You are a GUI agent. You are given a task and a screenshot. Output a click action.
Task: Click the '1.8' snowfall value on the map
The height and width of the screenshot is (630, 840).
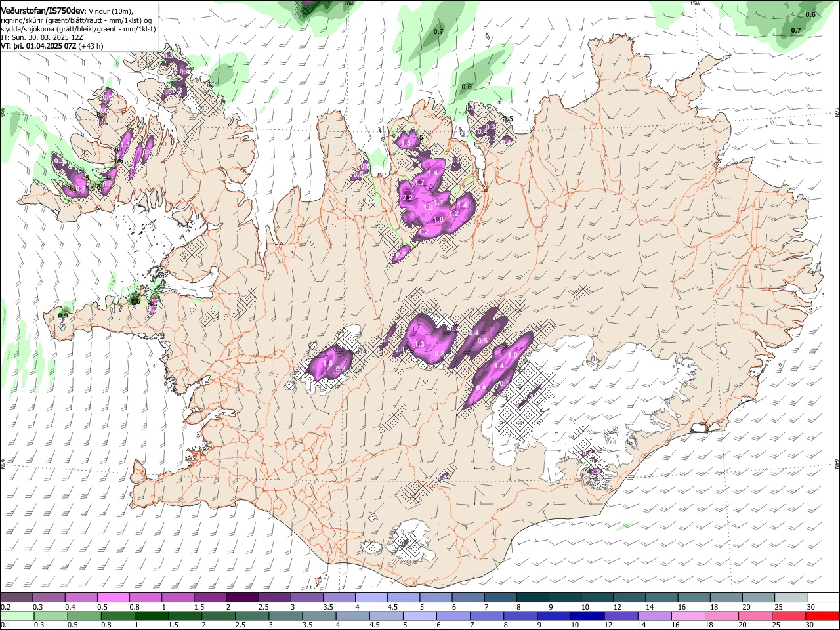click(439, 219)
